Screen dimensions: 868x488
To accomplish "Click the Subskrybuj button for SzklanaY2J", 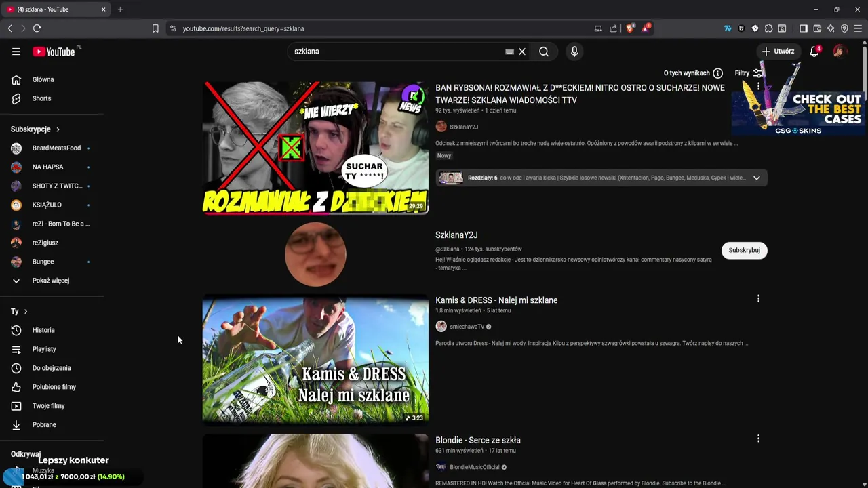I will pyautogui.click(x=744, y=250).
